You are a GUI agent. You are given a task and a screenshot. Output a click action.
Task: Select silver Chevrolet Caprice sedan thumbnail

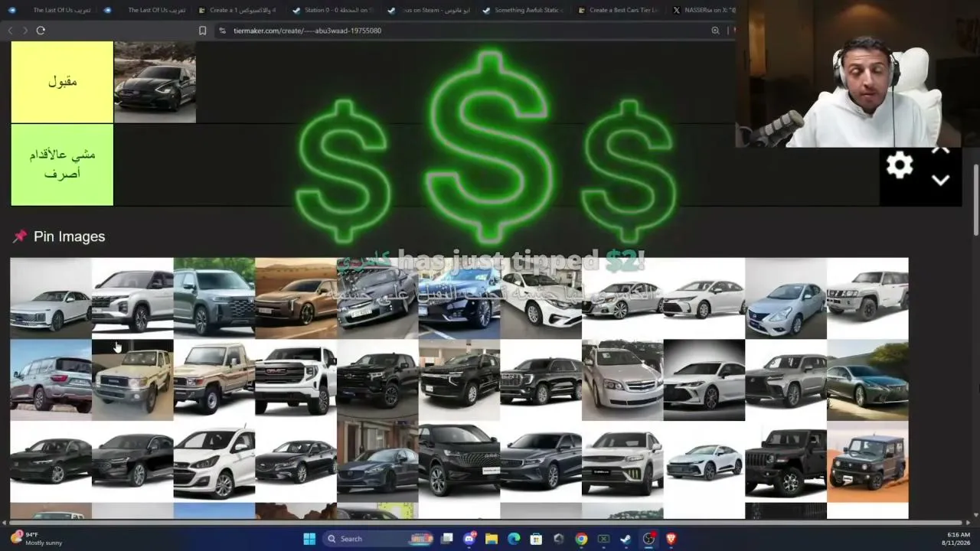[622, 380]
